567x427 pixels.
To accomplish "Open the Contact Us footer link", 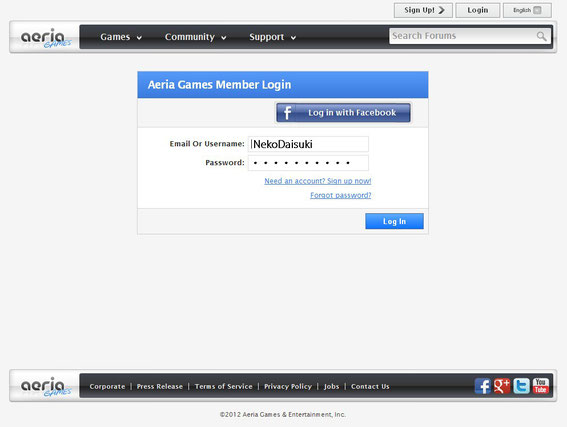I will [x=370, y=387].
